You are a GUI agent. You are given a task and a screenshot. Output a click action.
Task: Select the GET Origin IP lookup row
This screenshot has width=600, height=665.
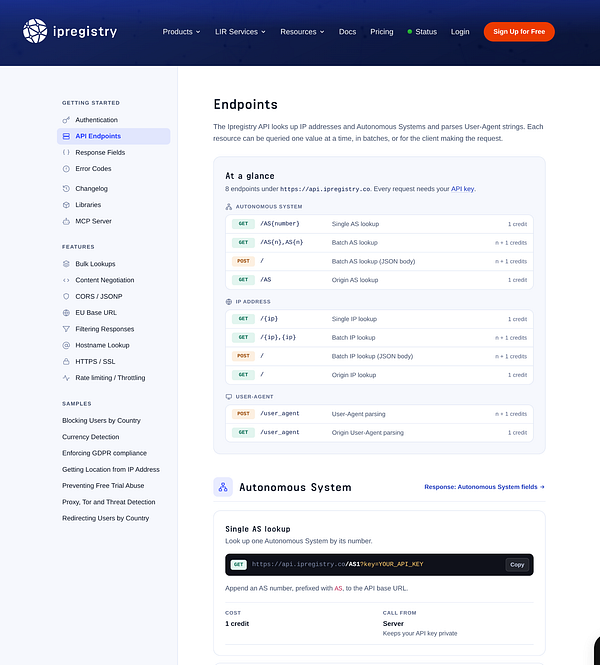[x=379, y=375]
